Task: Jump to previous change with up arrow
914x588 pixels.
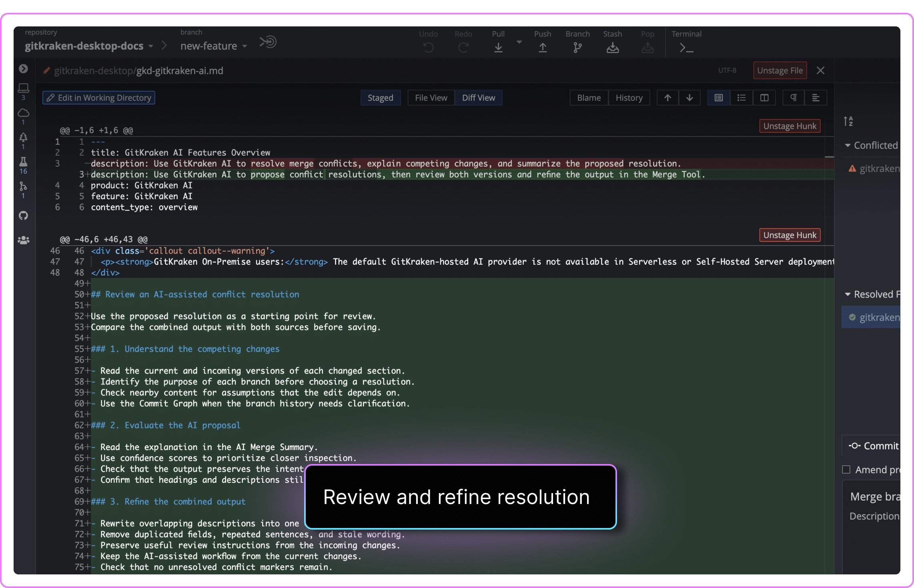Action: 668,98
